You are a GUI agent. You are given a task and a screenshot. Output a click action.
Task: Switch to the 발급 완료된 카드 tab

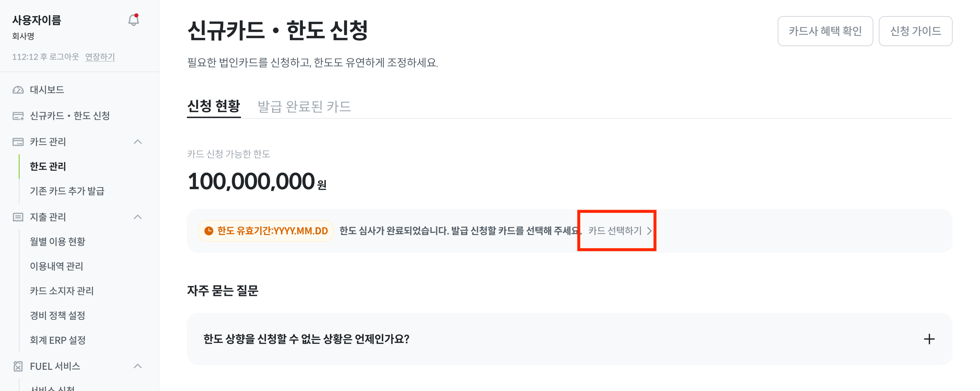[x=304, y=106]
